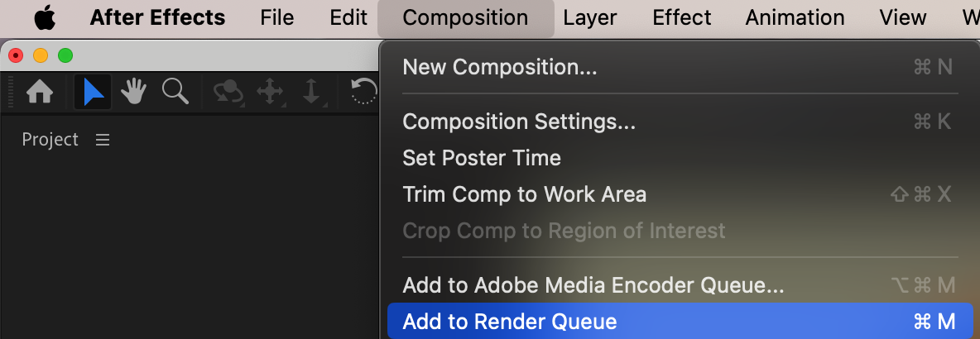
Task: Select Add to Render Queue
Action: pos(510,322)
